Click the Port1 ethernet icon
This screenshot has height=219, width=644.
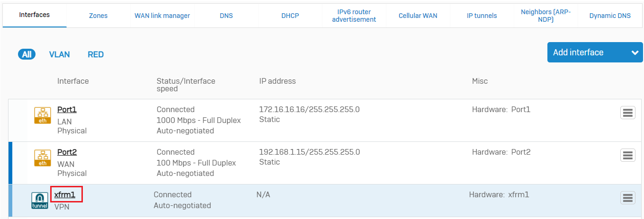click(x=43, y=115)
